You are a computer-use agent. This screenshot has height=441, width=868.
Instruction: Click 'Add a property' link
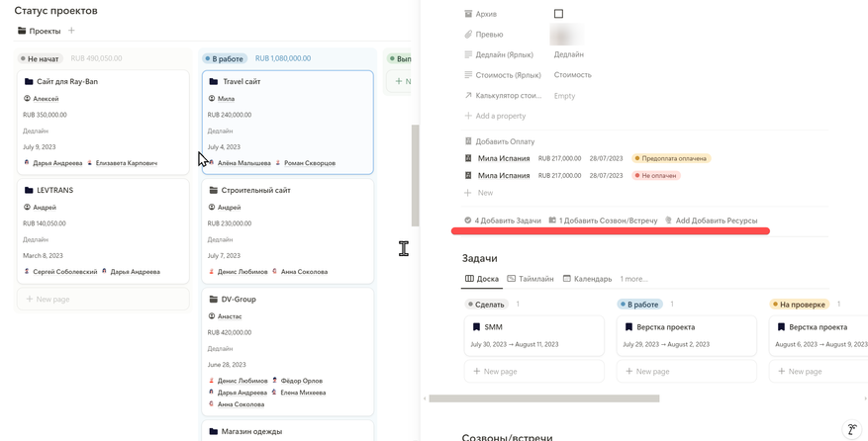tap(500, 116)
